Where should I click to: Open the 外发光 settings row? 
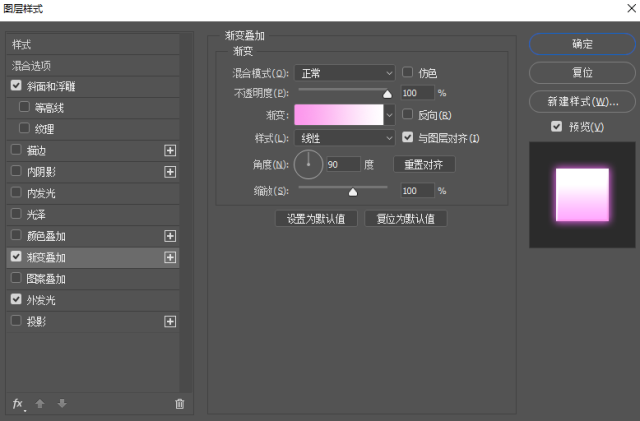pyautogui.click(x=93, y=300)
